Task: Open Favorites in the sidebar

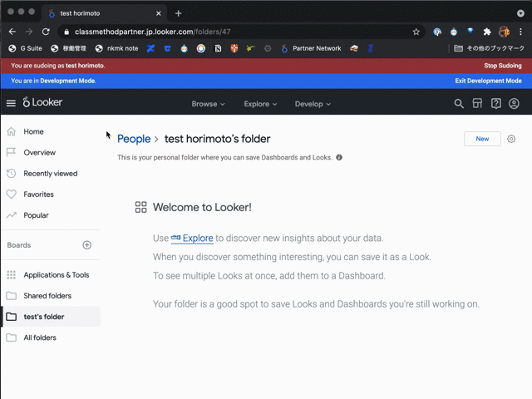Action: tap(38, 195)
